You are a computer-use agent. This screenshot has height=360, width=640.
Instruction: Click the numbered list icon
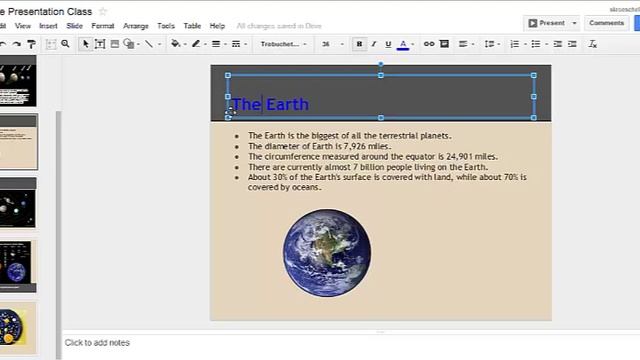point(515,44)
